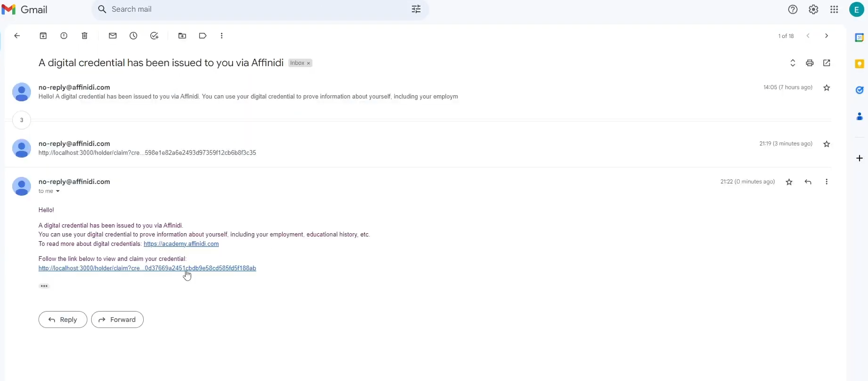
Task: Mark the conversation as unread
Action: [113, 36]
